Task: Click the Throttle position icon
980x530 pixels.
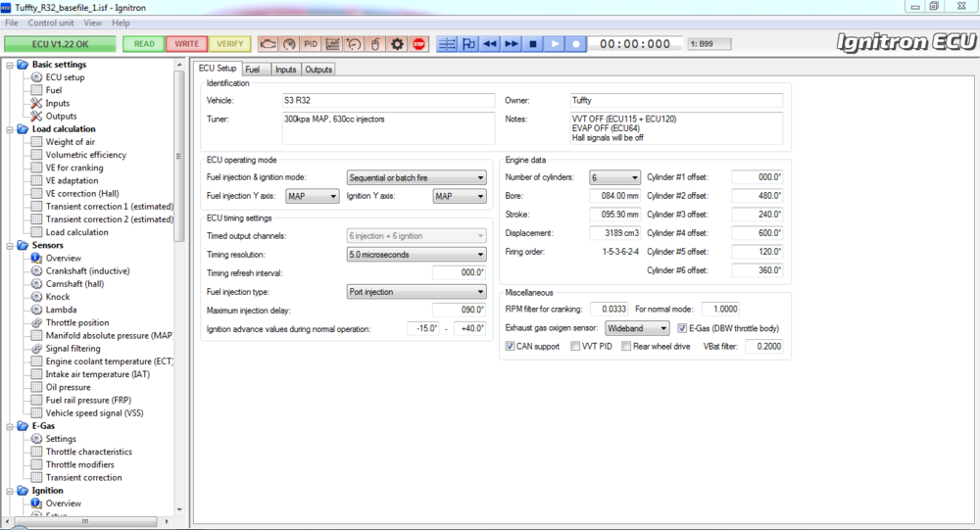Action: click(37, 322)
